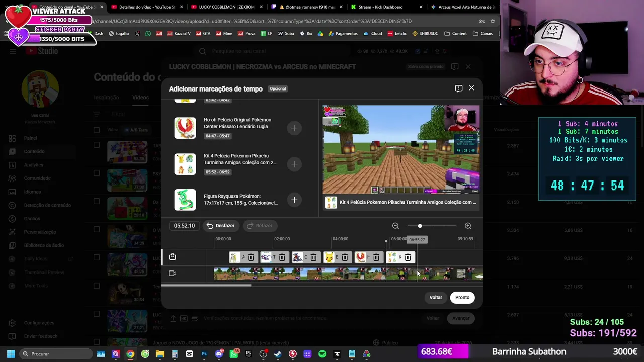The height and width of the screenshot is (362, 644).
Task: Click the Desfazer undo button
Action: click(x=220, y=226)
